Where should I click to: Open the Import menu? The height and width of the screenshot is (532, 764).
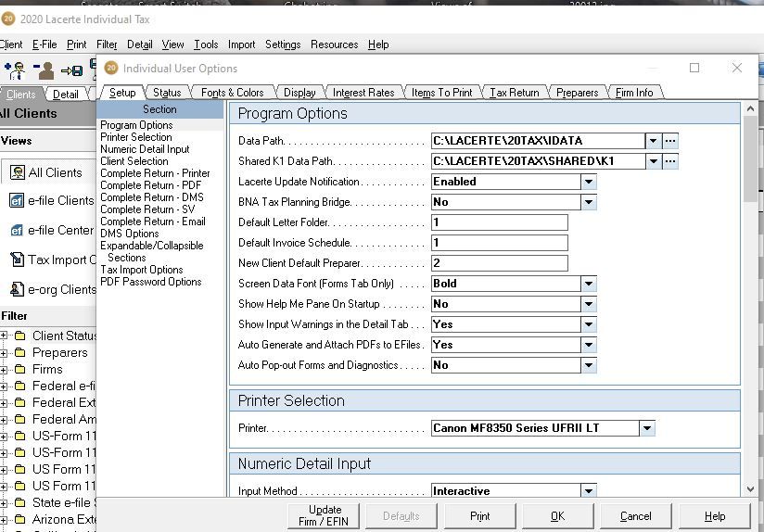(x=241, y=44)
